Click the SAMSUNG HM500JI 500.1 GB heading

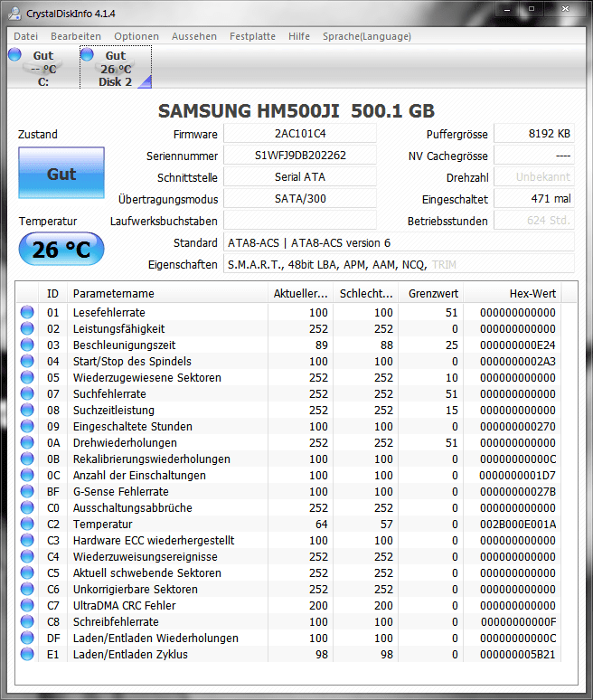pyautogui.click(x=296, y=110)
